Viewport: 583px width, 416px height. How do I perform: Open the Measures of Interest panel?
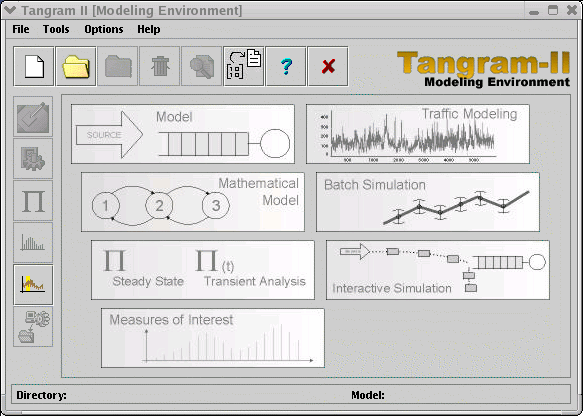click(213, 338)
